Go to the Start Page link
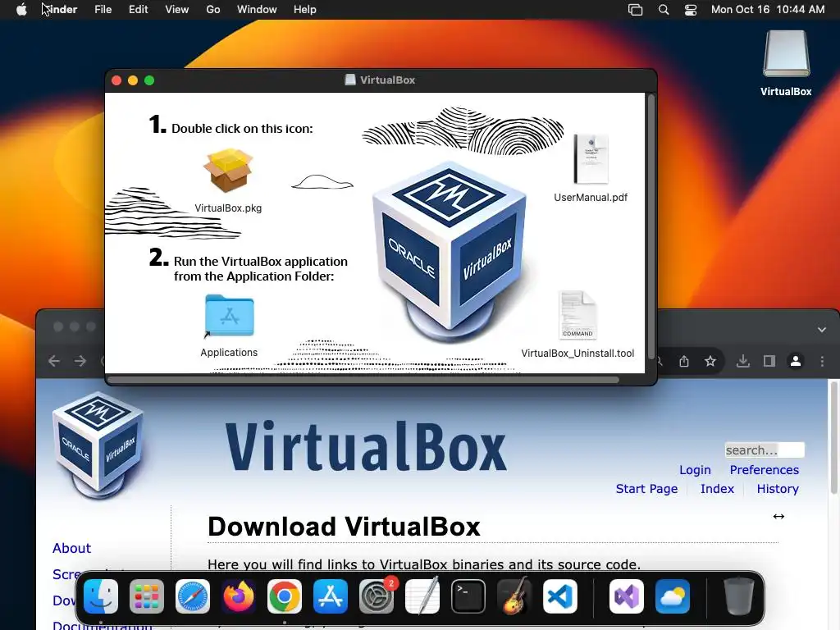Screen dimensions: 840x630 click(x=646, y=489)
